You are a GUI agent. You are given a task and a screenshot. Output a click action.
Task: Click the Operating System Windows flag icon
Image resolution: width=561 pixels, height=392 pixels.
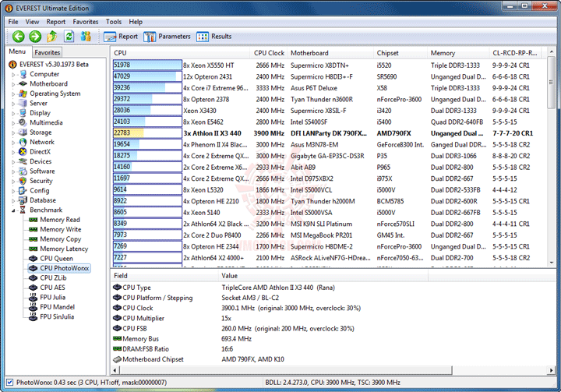click(x=23, y=94)
